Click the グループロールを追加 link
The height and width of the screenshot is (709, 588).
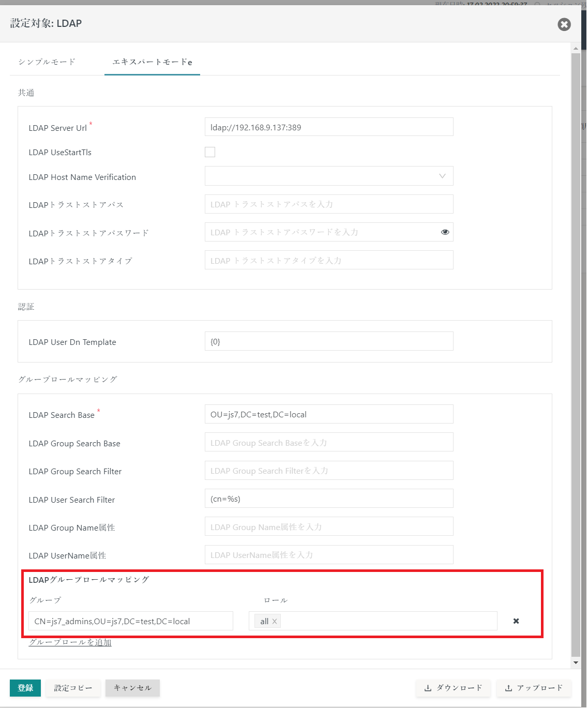pos(70,642)
